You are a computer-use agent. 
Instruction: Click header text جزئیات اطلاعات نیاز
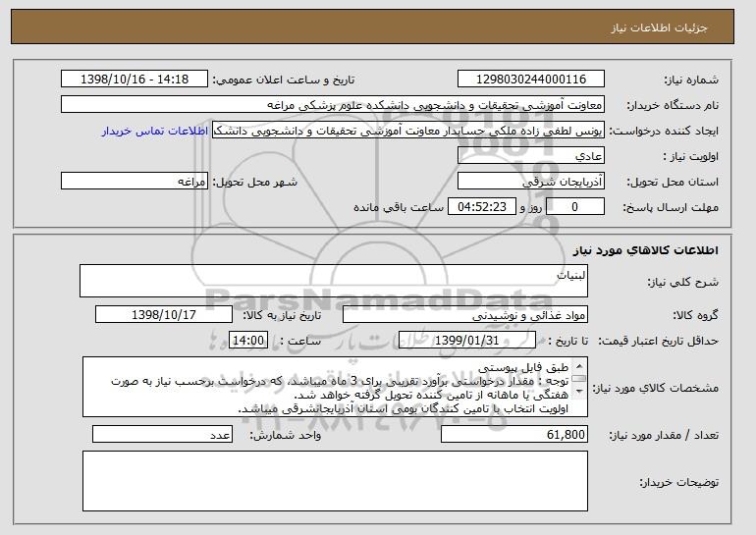pos(659,27)
